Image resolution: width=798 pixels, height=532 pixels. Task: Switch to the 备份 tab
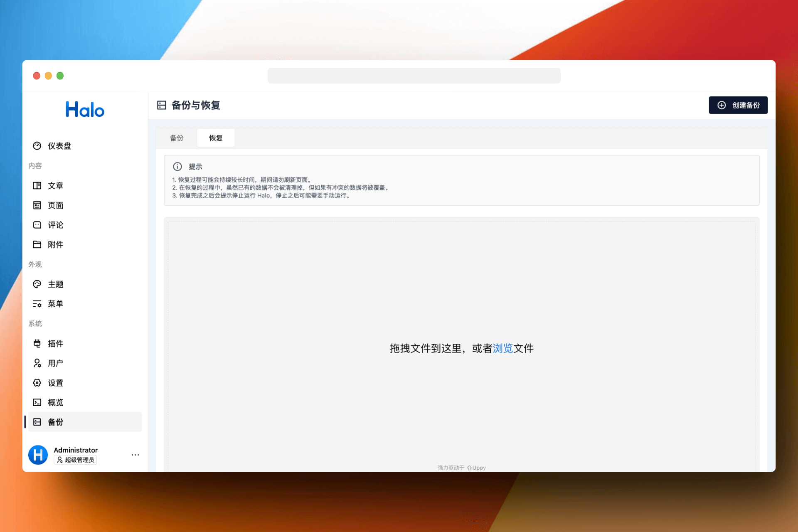177,138
